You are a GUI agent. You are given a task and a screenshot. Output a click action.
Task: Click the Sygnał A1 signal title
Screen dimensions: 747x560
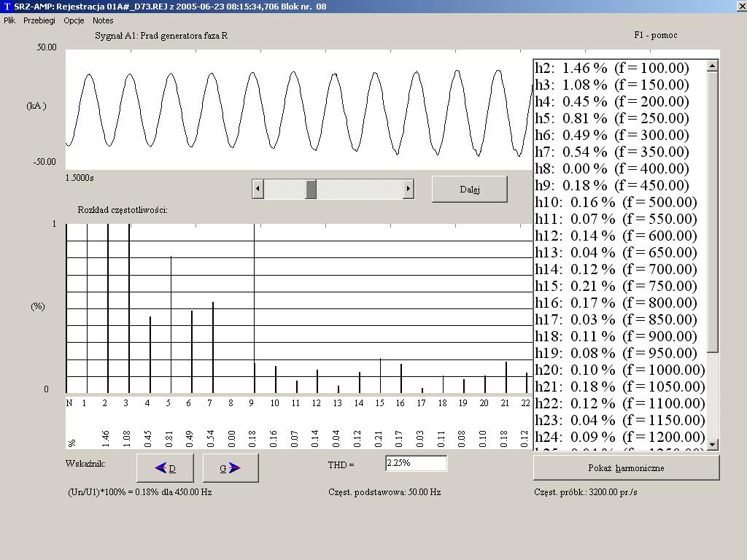click(161, 36)
